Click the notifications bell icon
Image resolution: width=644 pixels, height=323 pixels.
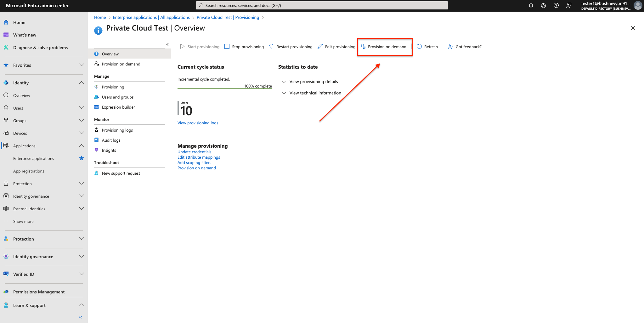pyautogui.click(x=531, y=5)
